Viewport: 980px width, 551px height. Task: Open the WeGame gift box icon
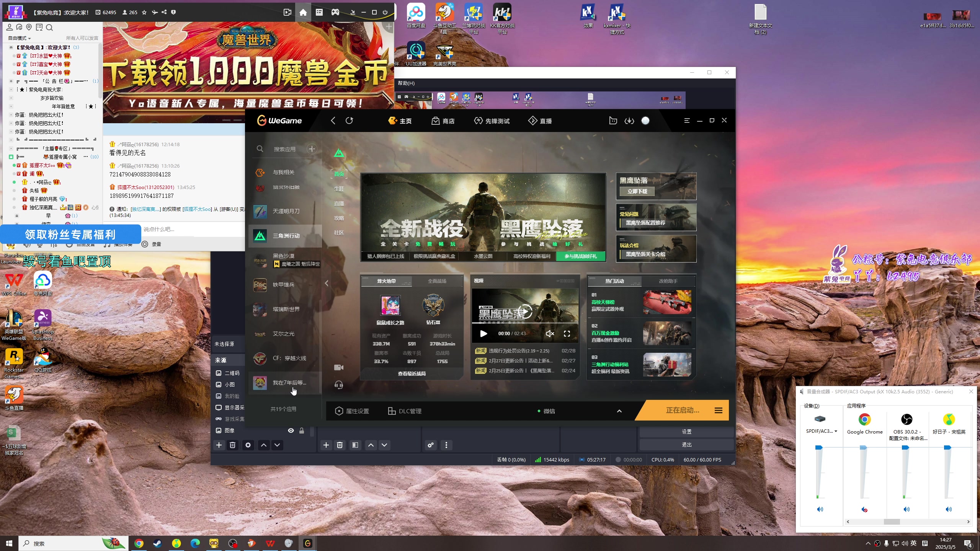[x=613, y=121]
